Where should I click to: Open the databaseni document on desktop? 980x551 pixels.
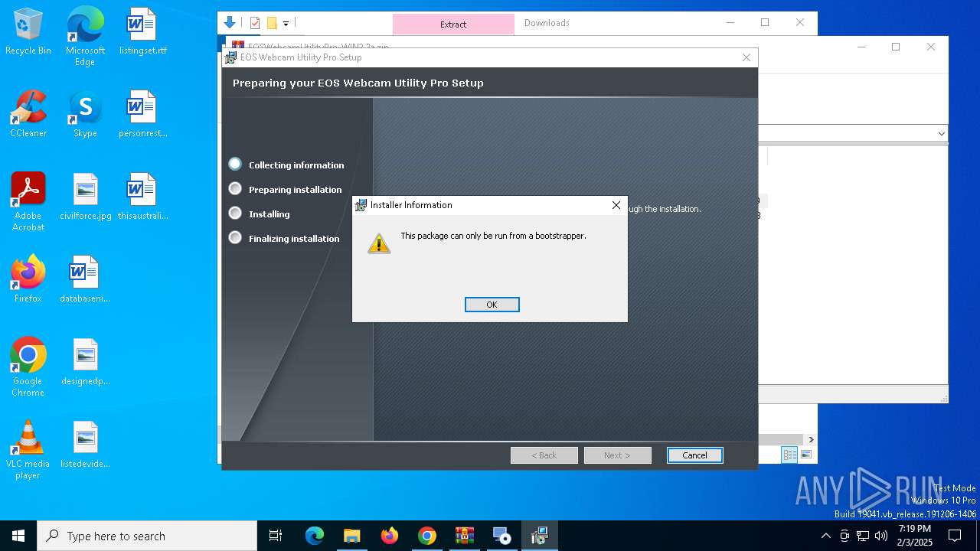(x=85, y=280)
